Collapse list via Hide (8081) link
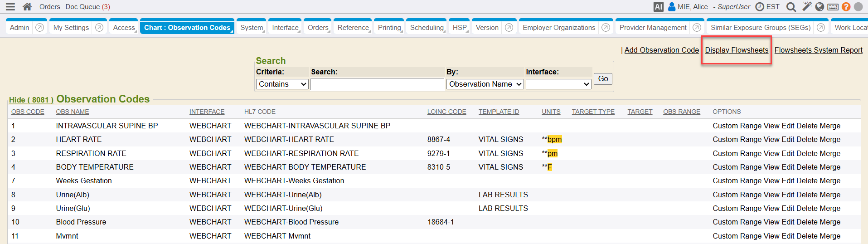This screenshot has height=244, width=868. pos(31,100)
